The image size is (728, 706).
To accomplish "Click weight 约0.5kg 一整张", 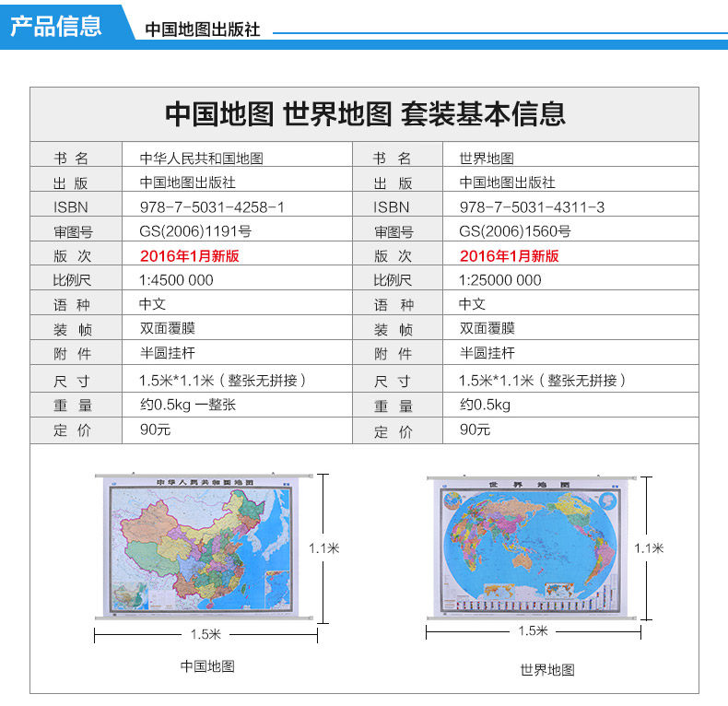I will pos(188,405).
